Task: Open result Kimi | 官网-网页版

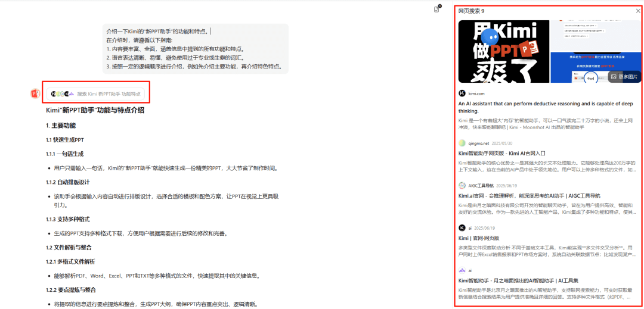Action: 478,238
